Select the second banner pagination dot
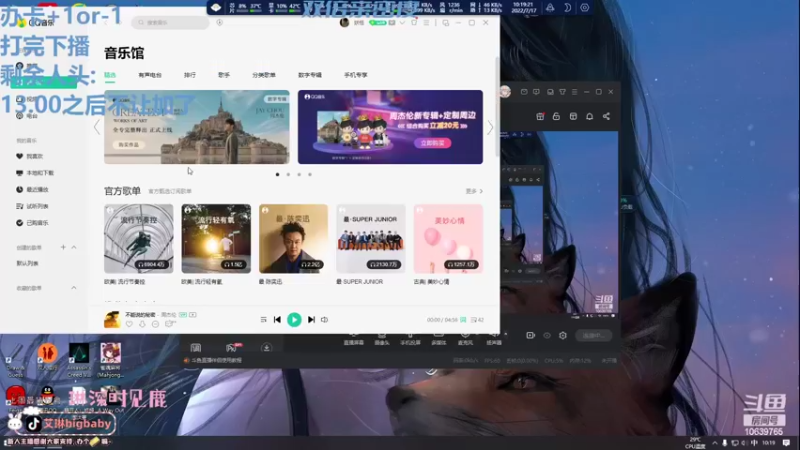The height and width of the screenshot is (450, 800). tap(288, 174)
